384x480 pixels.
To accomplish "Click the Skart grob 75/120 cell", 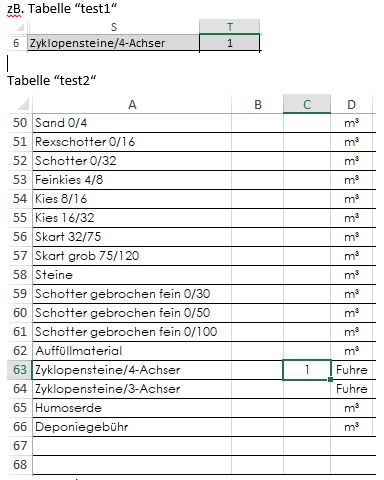I will point(132,256).
